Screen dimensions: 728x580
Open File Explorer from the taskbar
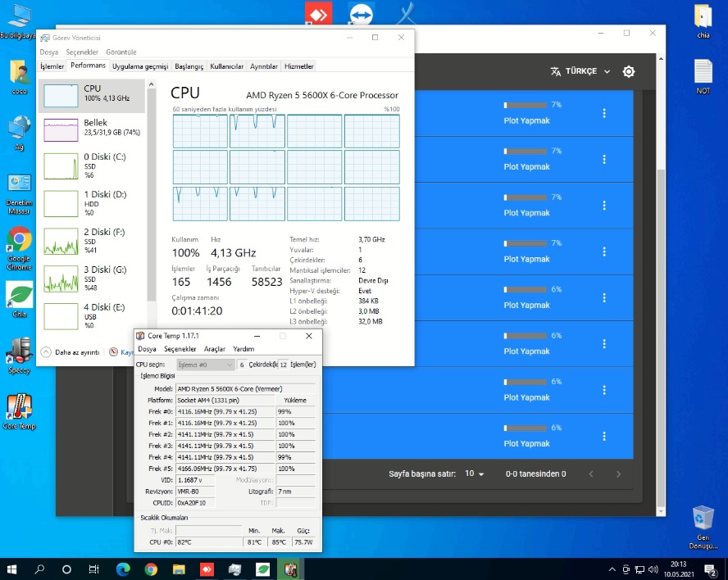(179, 569)
